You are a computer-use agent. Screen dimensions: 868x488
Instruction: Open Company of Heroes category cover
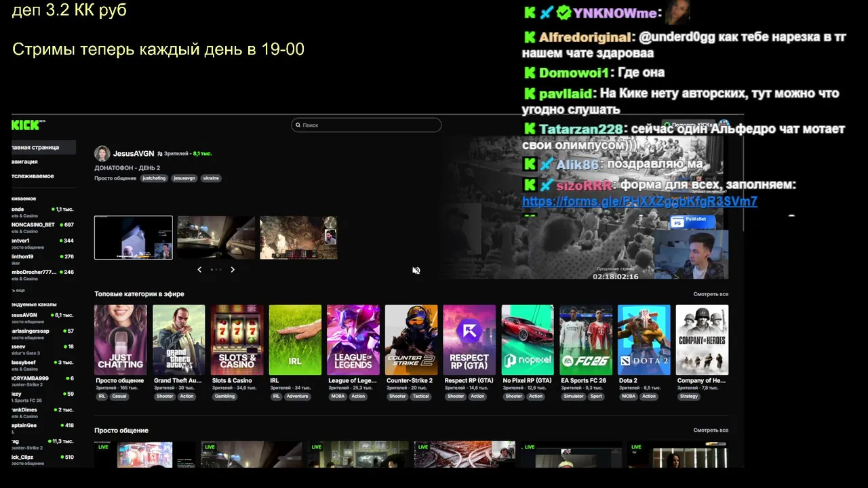(x=703, y=340)
